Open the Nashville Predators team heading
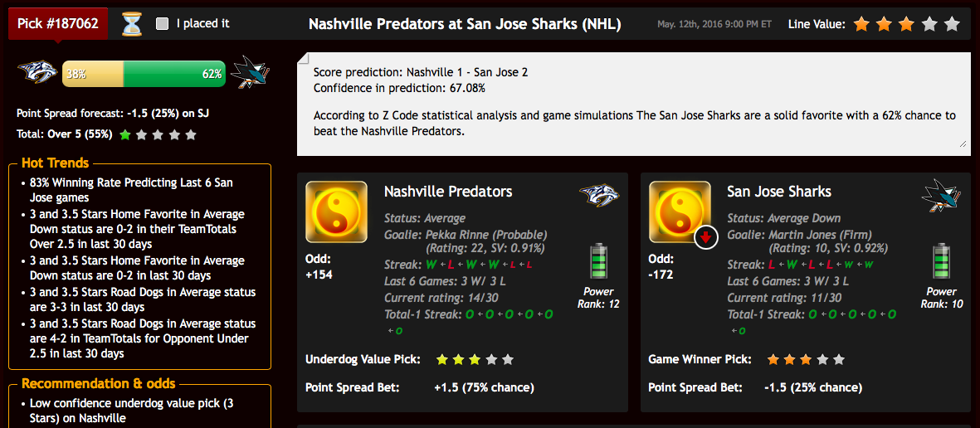980x428 pixels. click(448, 192)
